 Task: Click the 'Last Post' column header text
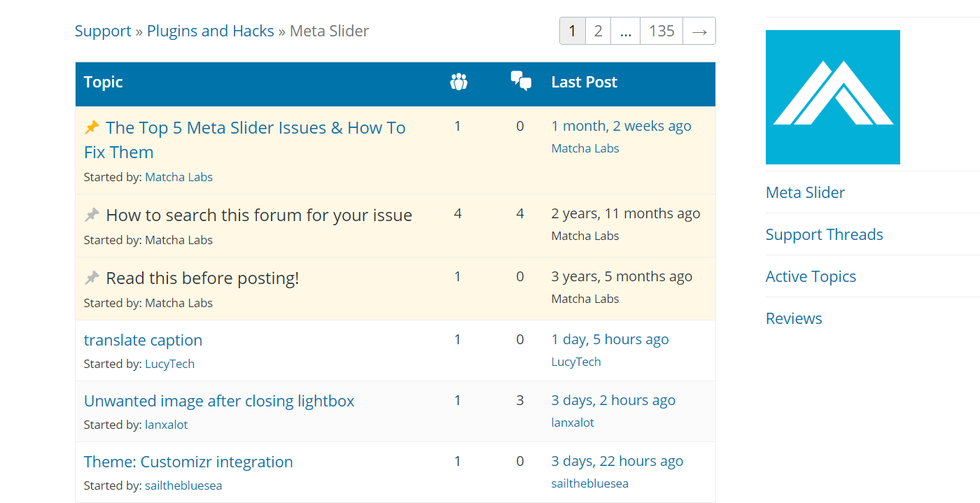[x=584, y=82]
